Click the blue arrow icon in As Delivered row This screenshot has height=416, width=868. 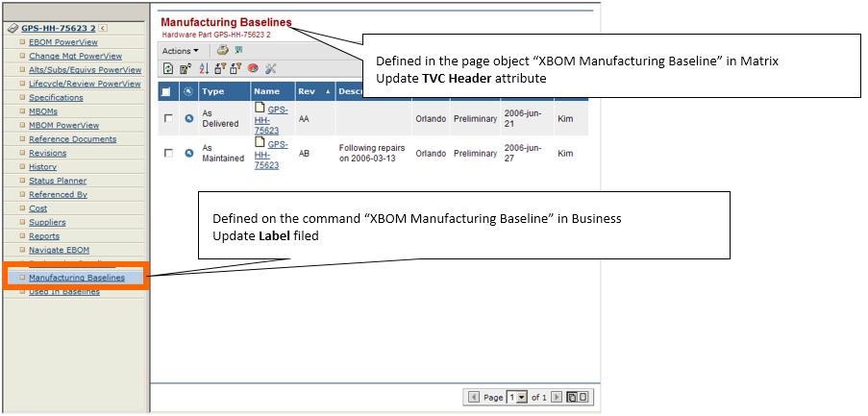pyautogui.click(x=188, y=118)
